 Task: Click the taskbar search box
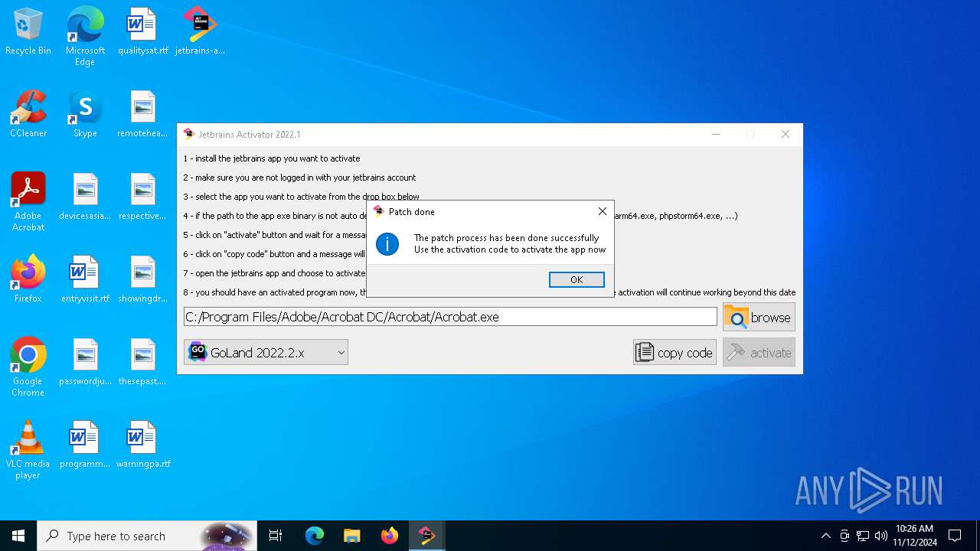click(149, 536)
